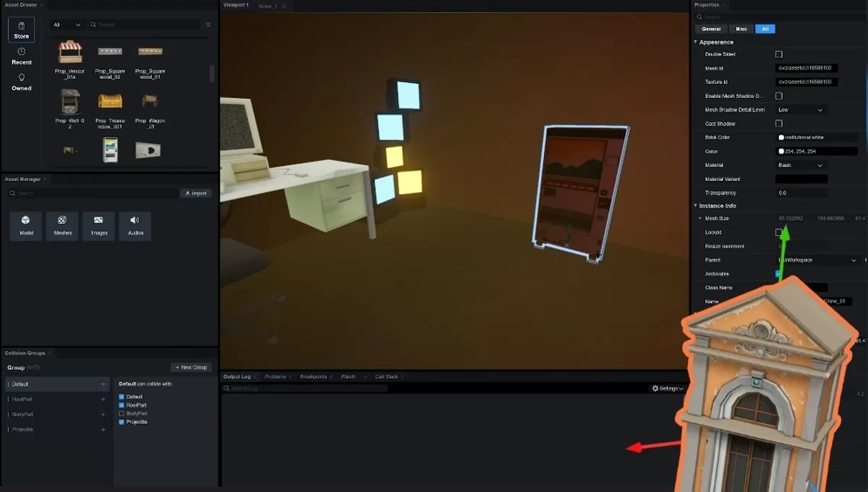Screen dimensions: 868x492
Task: Show Recent assets in Asset Drawer
Action: pyautogui.click(x=22, y=56)
